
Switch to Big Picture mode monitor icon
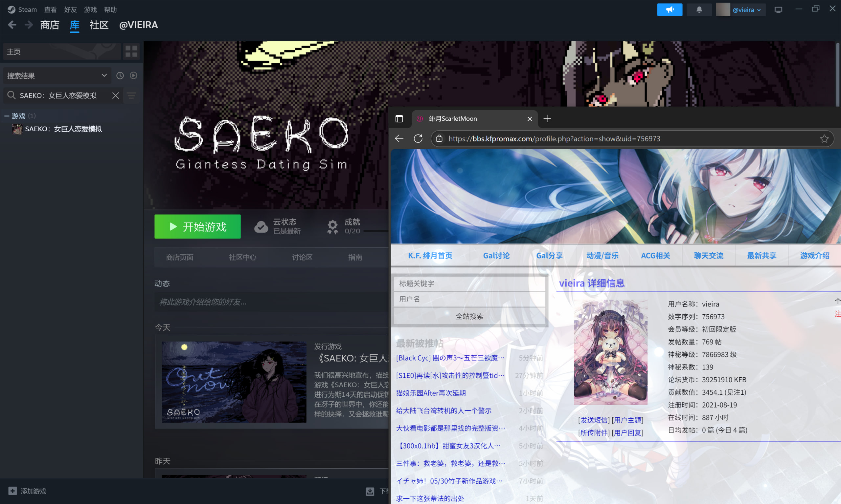click(778, 10)
